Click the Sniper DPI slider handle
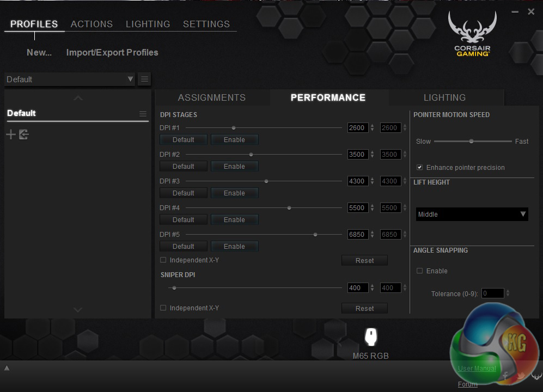The height and width of the screenshot is (392, 543). (x=174, y=288)
